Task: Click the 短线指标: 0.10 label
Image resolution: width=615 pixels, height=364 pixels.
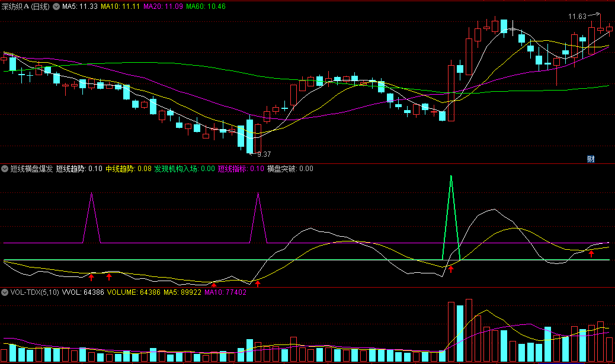Action: coord(241,169)
